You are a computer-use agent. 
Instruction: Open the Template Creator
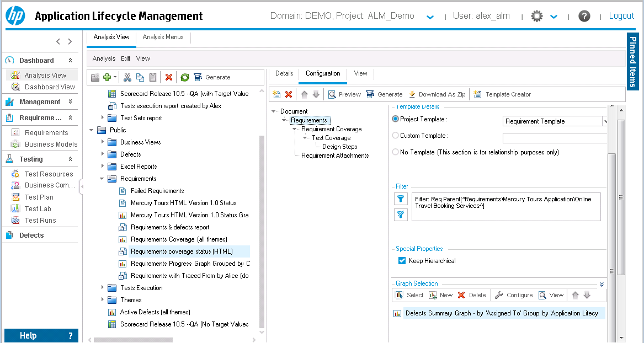tap(502, 94)
